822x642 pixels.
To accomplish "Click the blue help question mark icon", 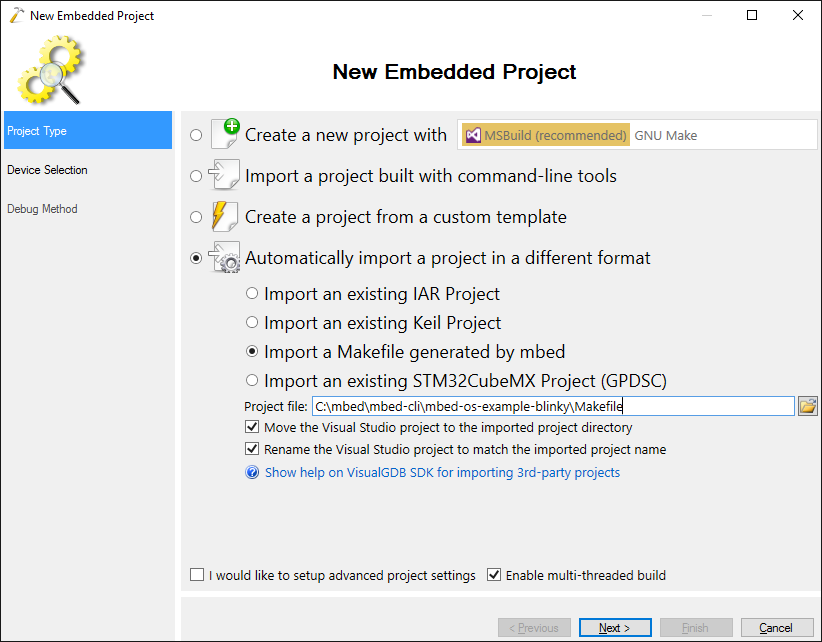I will (252, 472).
